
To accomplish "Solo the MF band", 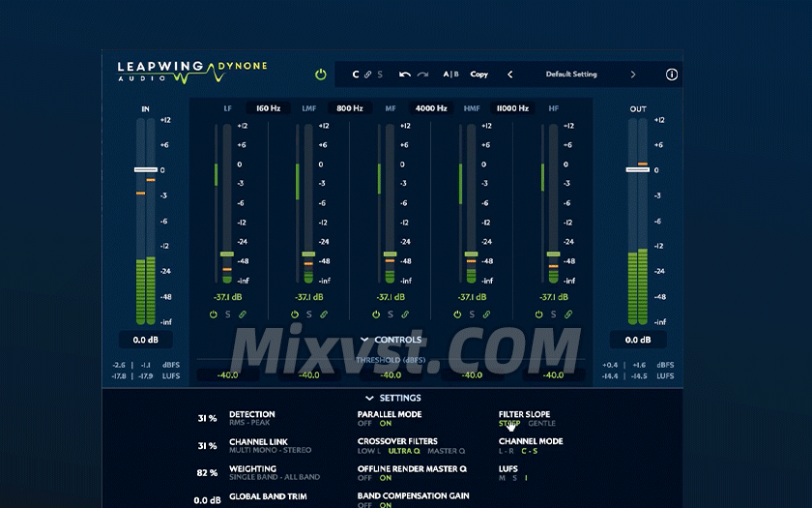I will [x=391, y=314].
